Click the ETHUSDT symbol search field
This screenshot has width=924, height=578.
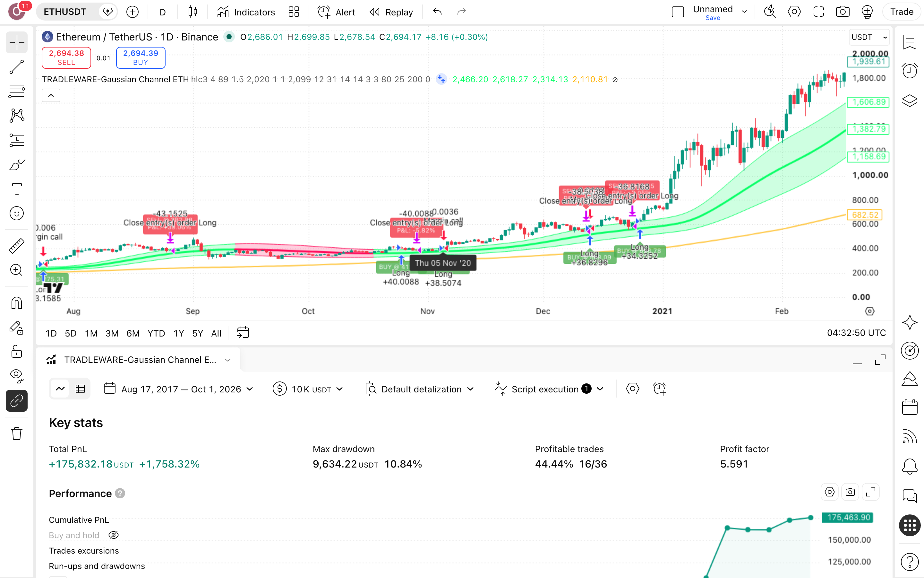tap(65, 12)
